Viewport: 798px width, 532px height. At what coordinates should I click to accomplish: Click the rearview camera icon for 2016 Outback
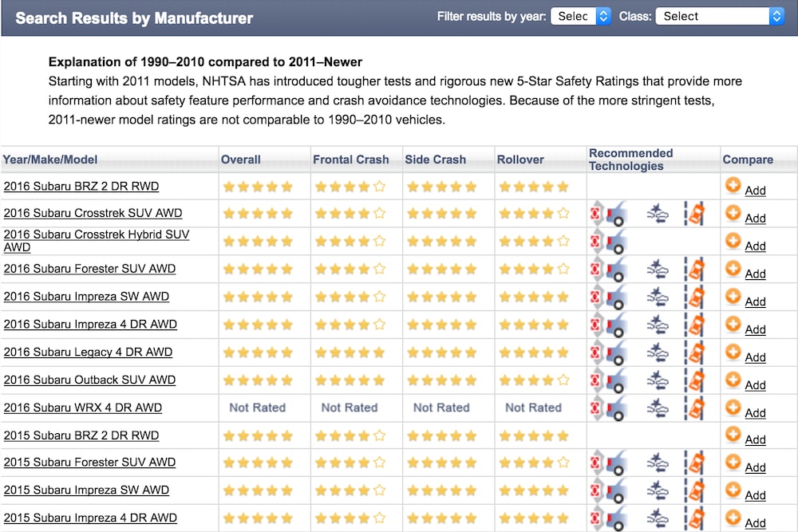[608, 380]
